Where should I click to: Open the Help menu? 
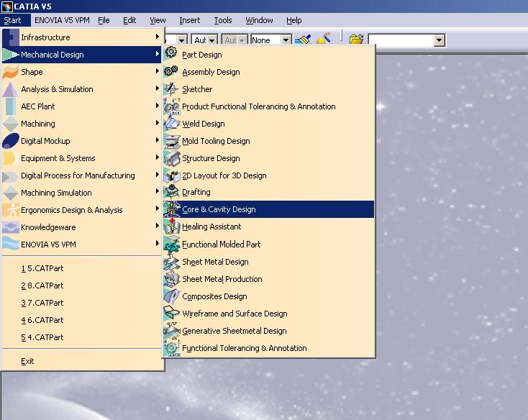coord(294,20)
